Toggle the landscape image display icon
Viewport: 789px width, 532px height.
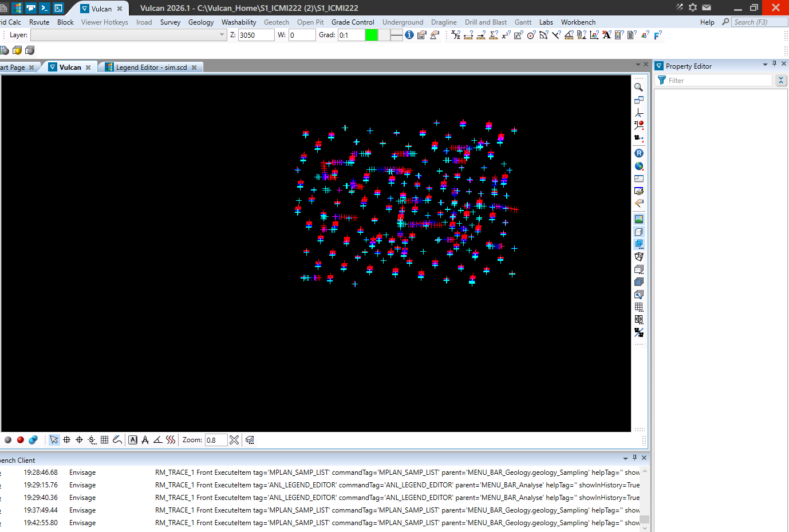tap(639, 219)
